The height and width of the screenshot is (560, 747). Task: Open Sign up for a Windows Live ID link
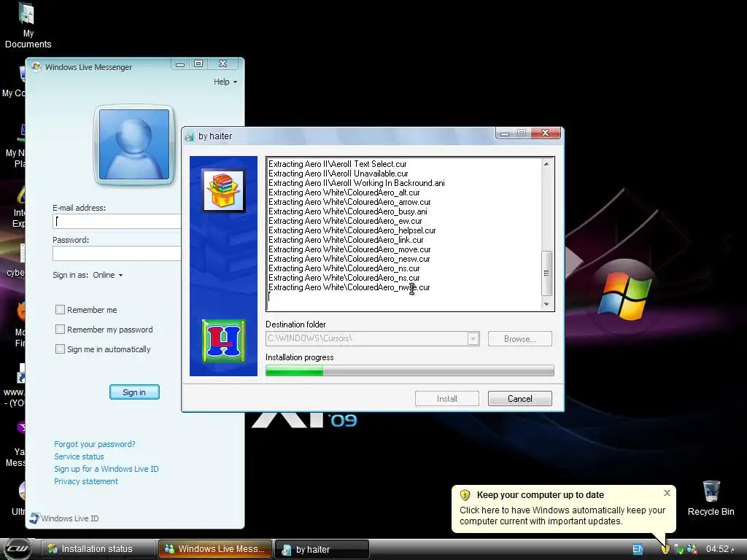coord(107,469)
